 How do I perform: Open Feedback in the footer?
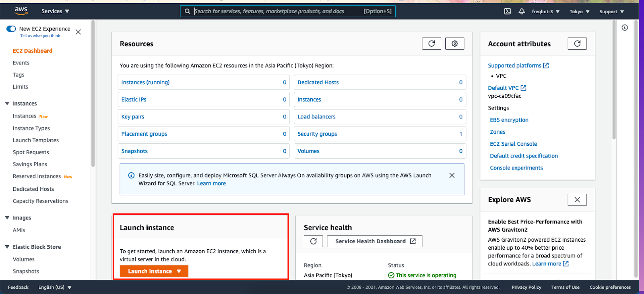(18, 287)
